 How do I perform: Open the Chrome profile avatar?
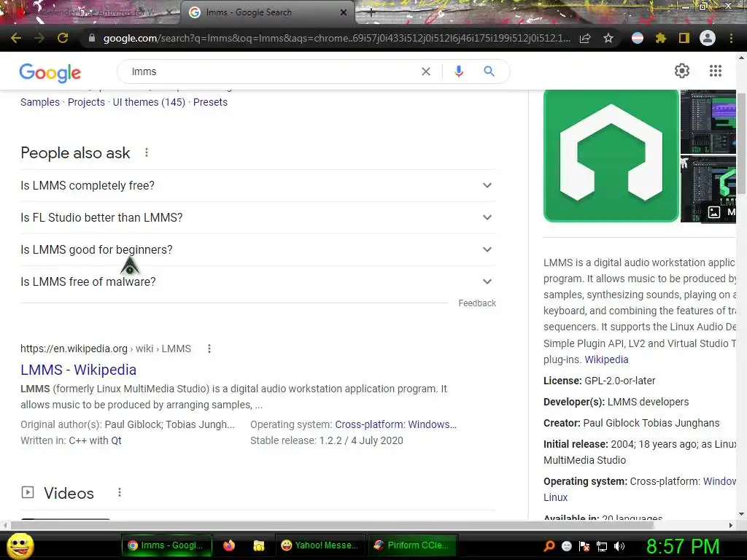click(x=708, y=38)
